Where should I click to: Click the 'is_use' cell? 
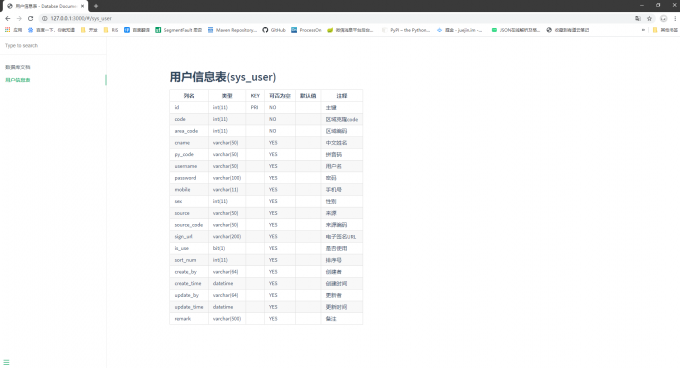click(189, 248)
